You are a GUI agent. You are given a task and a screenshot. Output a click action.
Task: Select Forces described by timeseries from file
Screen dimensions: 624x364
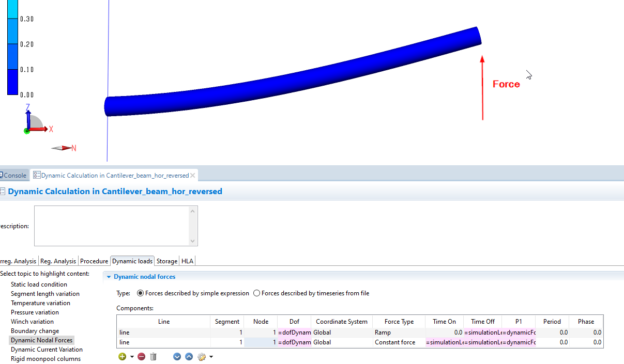tap(256, 293)
